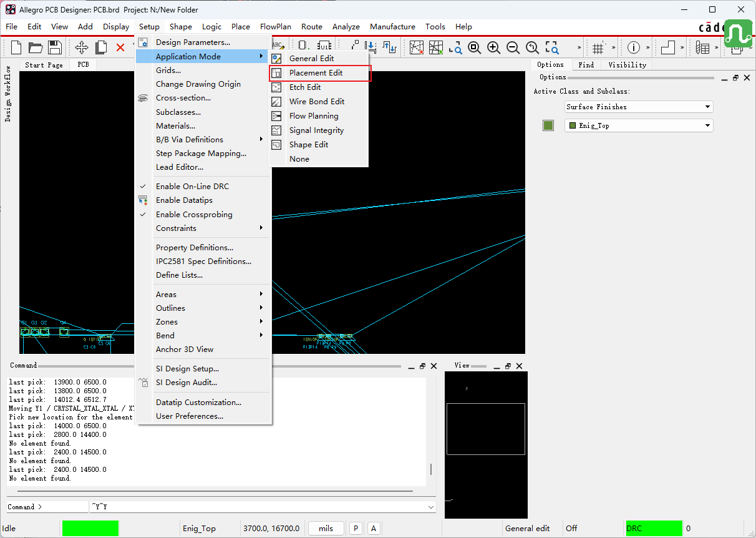Click the General Edit mode icon
The width and height of the screenshot is (756, 538).
point(277,58)
